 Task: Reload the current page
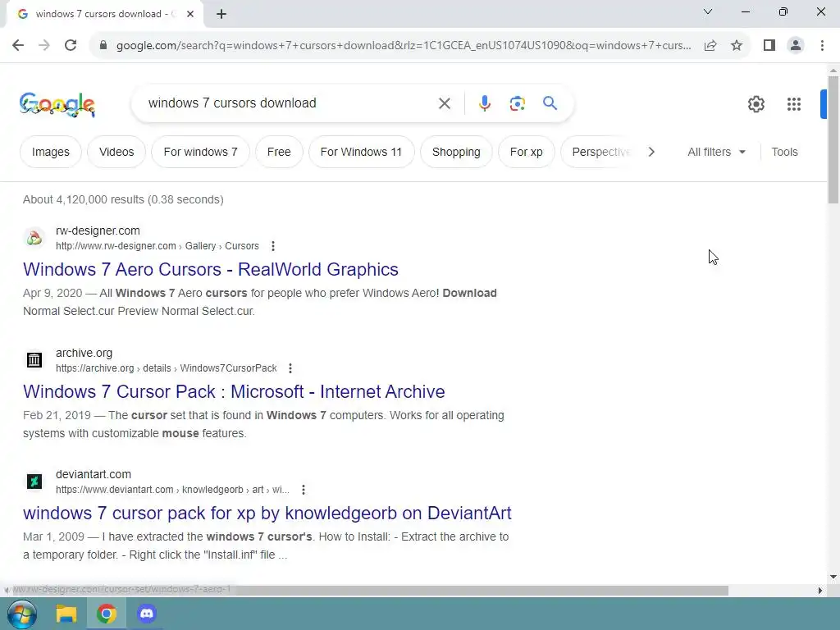(x=71, y=45)
